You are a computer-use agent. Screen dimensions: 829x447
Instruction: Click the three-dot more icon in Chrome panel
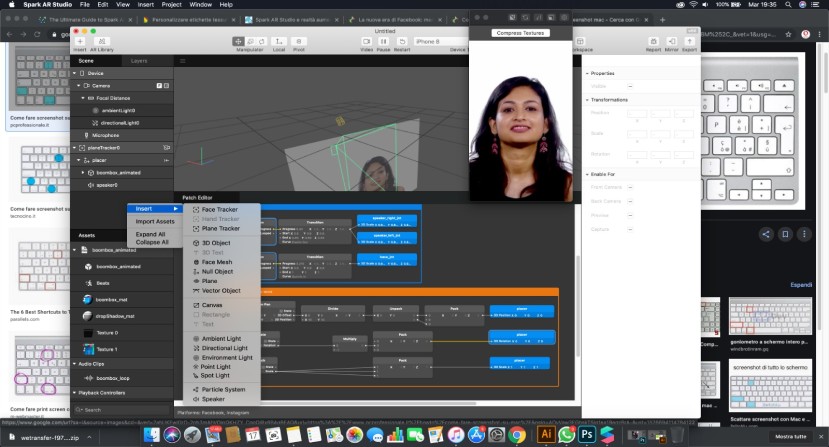click(804, 234)
